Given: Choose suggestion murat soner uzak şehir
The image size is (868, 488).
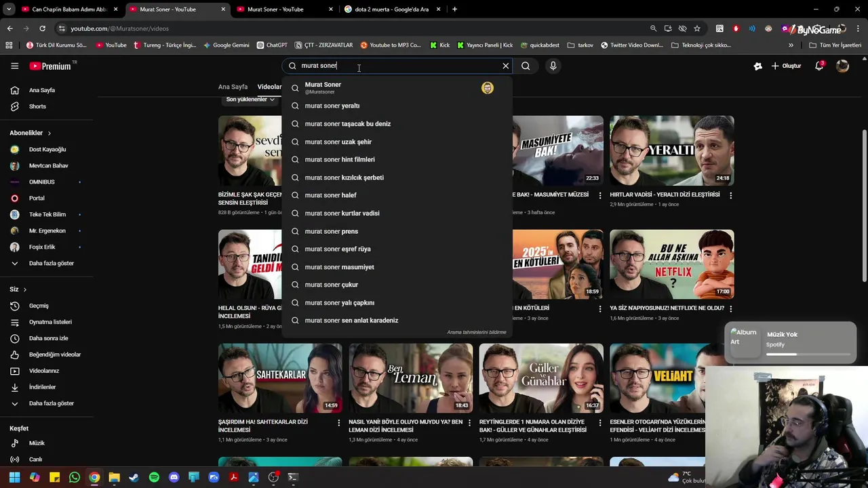Looking at the screenshot, I should 397,142.
